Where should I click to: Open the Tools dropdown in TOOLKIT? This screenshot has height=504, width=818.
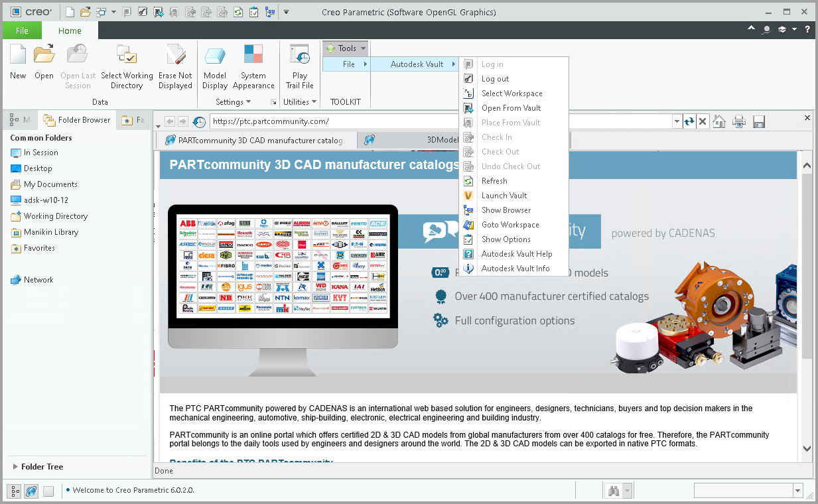[x=346, y=48]
